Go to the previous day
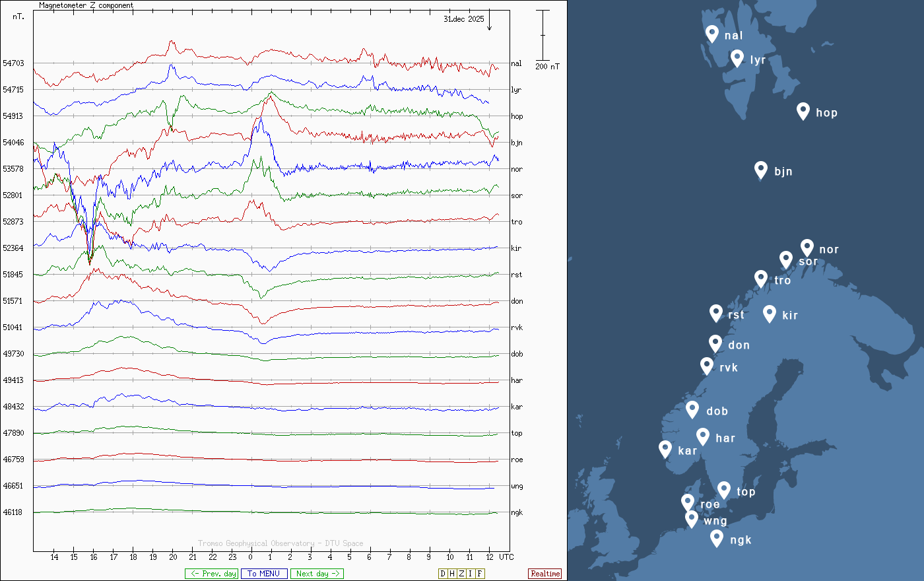 [x=211, y=574]
